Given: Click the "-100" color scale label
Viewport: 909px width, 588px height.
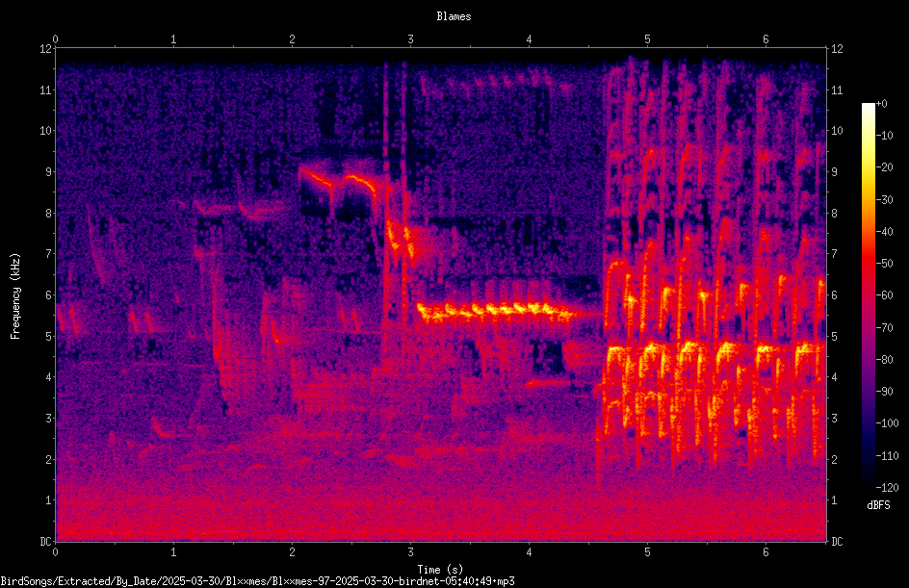Looking at the screenshot, I should tap(888, 423).
